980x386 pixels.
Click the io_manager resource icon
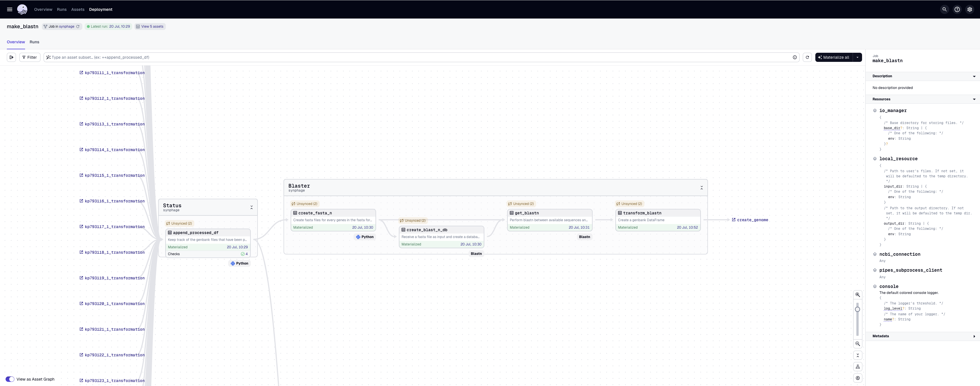(x=875, y=110)
